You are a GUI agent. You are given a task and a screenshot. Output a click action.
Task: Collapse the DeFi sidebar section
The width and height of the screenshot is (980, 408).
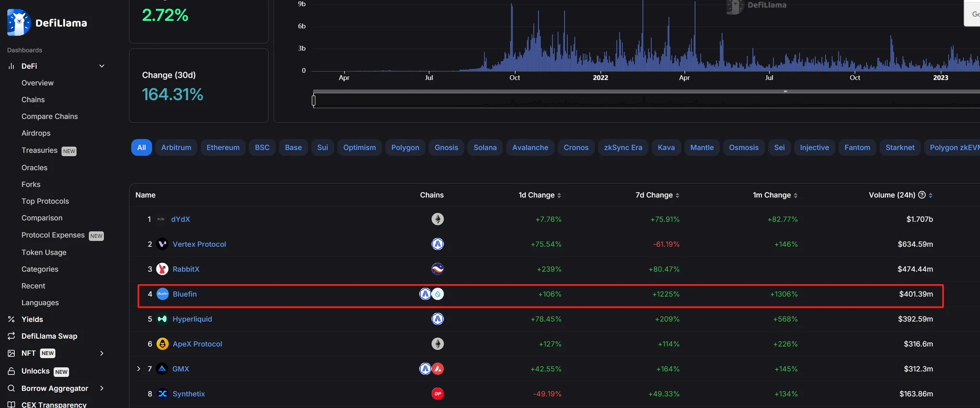(x=101, y=66)
